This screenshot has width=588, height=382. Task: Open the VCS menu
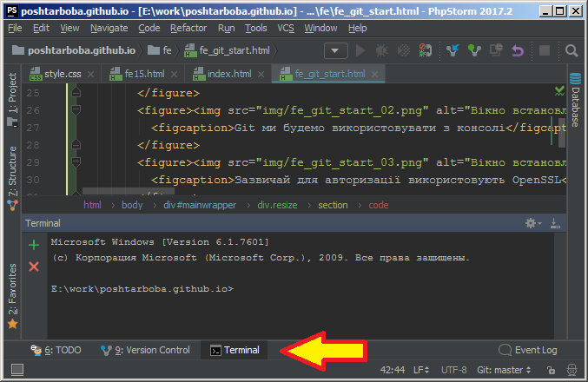[286, 28]
